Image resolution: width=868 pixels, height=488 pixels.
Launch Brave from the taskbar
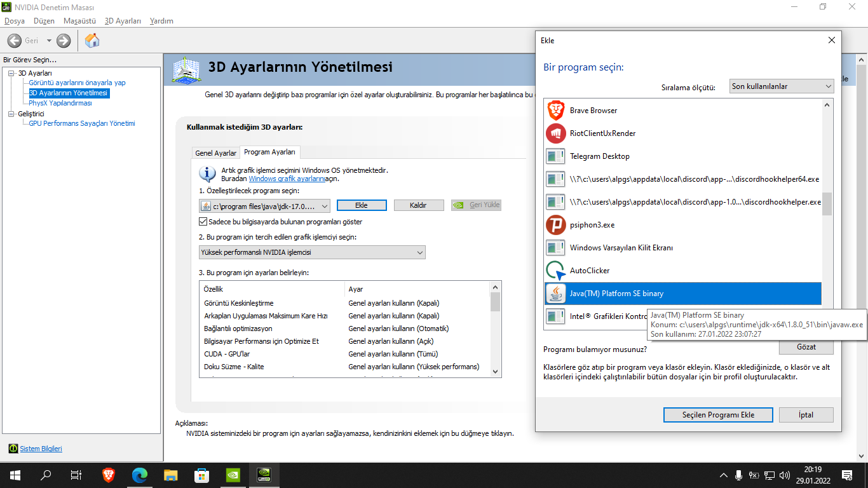[x=109, y=475]
